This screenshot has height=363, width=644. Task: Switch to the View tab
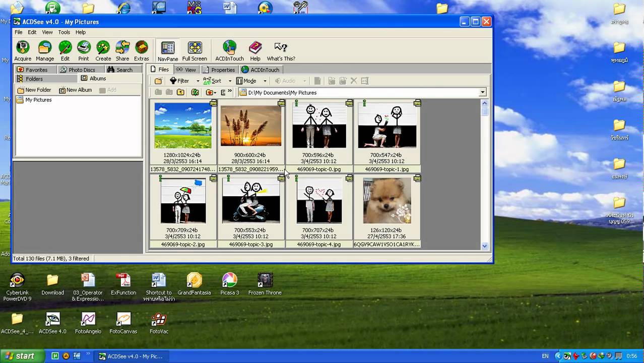click(x=186, y=70)
